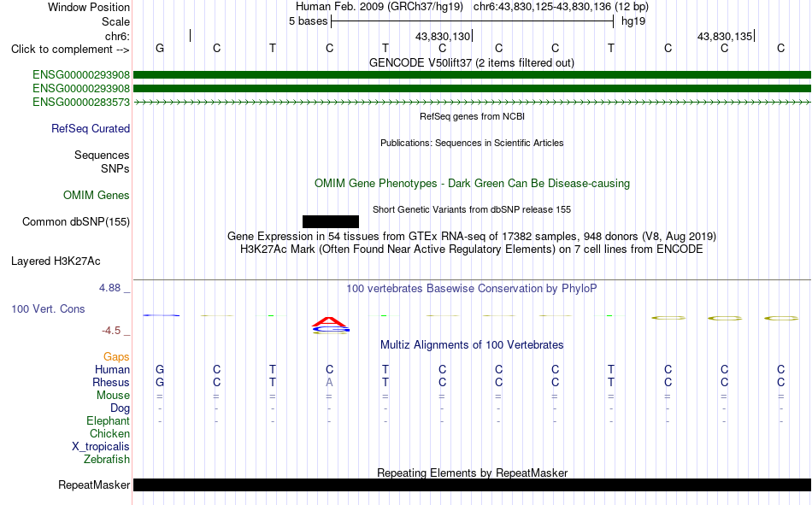Click the mismatched A base in Rhesus row

pos(329,382)
